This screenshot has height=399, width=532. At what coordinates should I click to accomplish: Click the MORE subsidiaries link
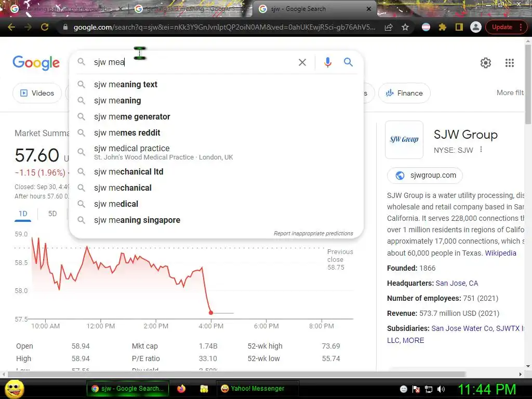(413, 340)
